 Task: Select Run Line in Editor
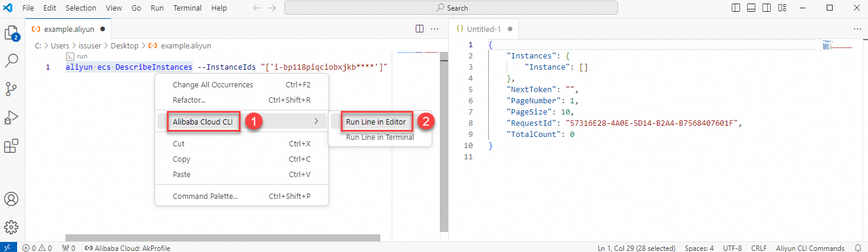click(380, 122)
